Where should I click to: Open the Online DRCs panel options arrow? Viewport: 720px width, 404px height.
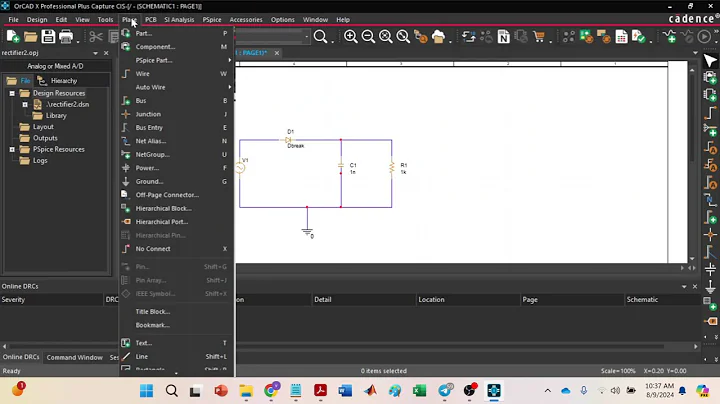tap(684, 286)
